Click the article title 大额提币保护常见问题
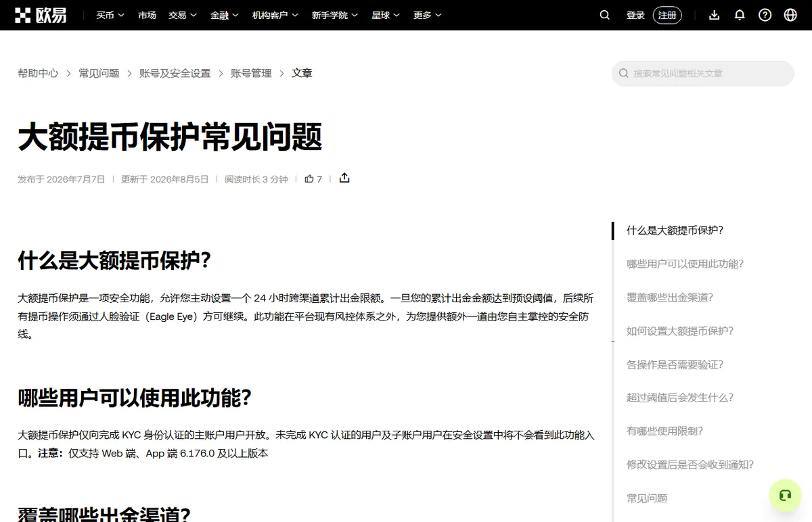The width and height of the screenshot is (812, 522). tap(170, 137)
